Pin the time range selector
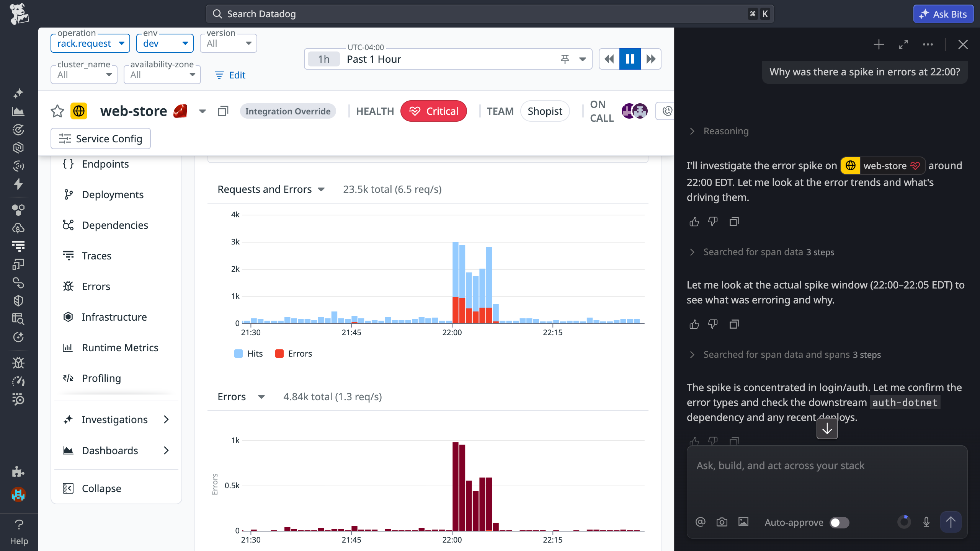 [565, 59]
